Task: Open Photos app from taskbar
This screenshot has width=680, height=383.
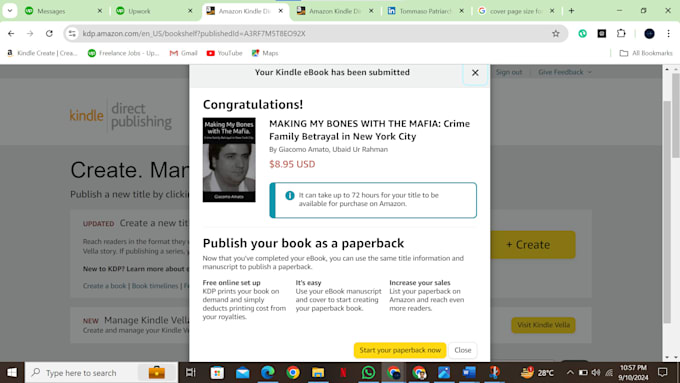Action: pos(444,373)
